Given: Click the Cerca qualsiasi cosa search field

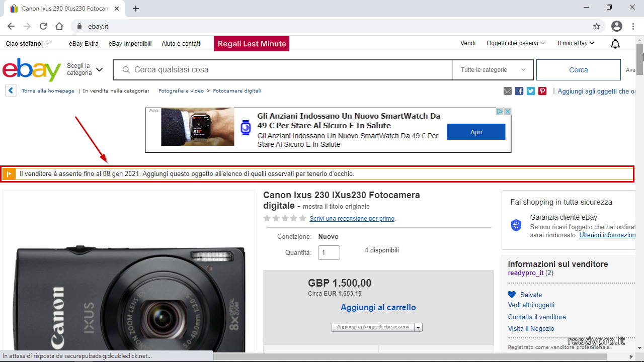Looking at the screenshot, I should 283,70.
